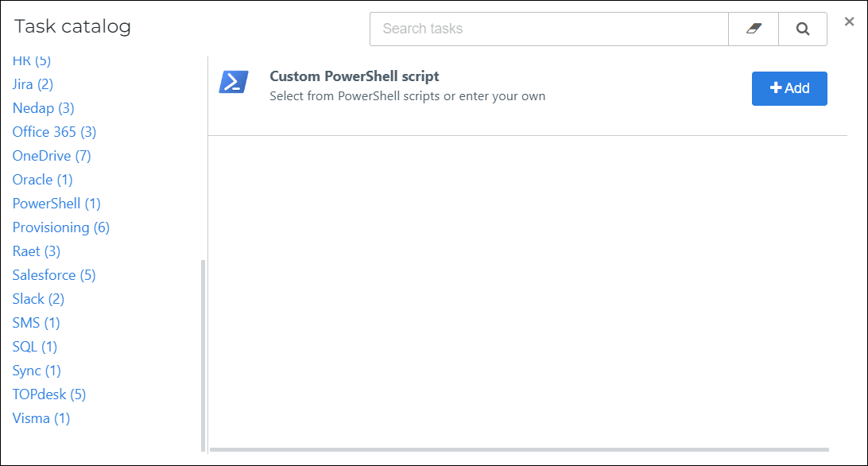
Task: Open the HR (5) category
Action: (32, 60)
